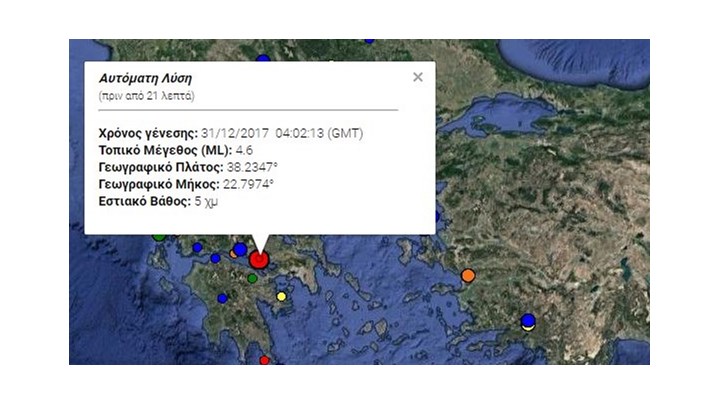The height and width of the screenshot is (405, 720).
Task: Click the large blue marker beside the small orange one
Action: (x=240, y=250)
